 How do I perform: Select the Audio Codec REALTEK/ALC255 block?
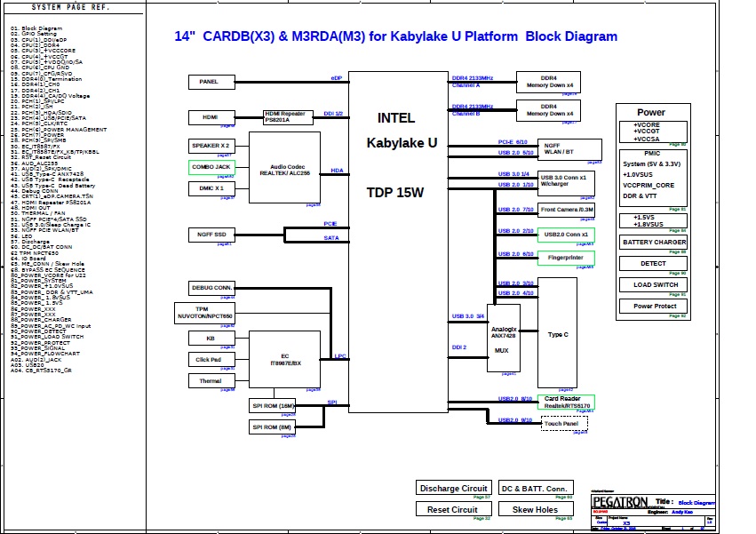[284, 167]
